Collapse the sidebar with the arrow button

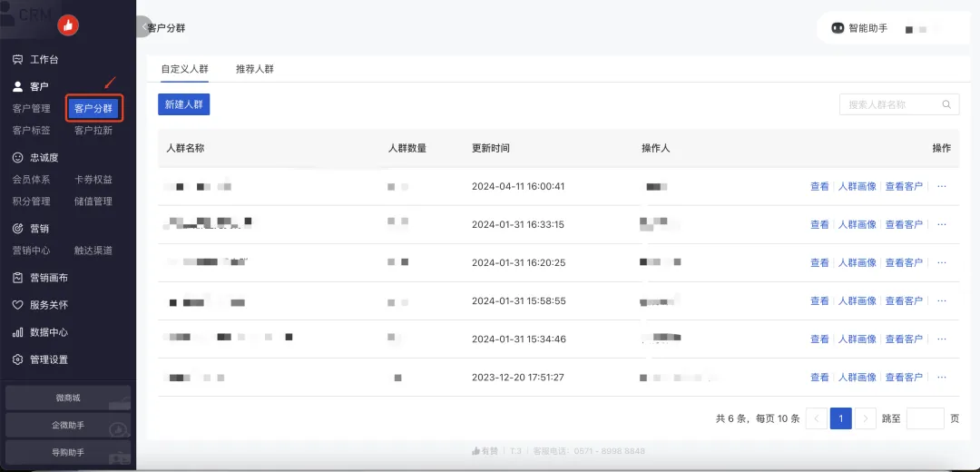(x=143, y=27)
